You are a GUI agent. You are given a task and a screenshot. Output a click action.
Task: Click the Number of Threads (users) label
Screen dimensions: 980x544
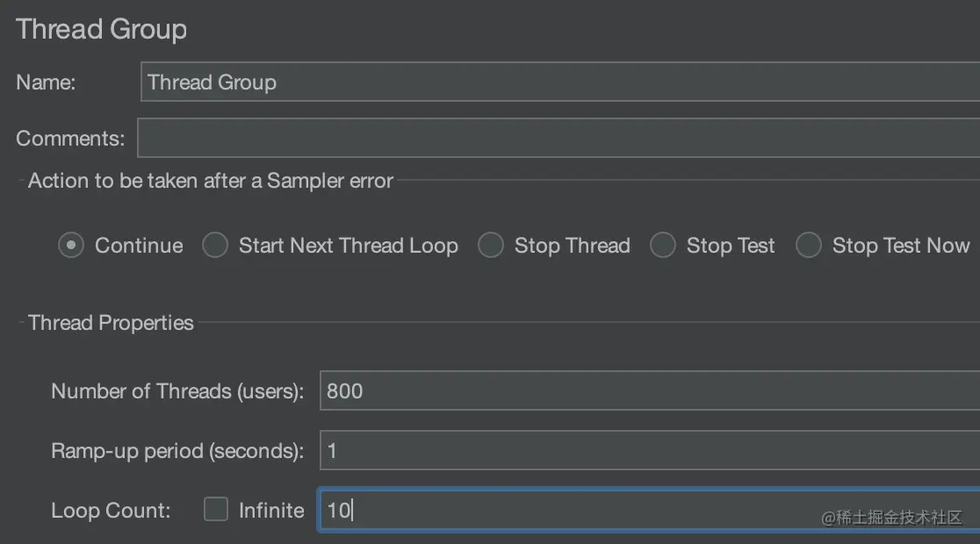pos(177,391)
